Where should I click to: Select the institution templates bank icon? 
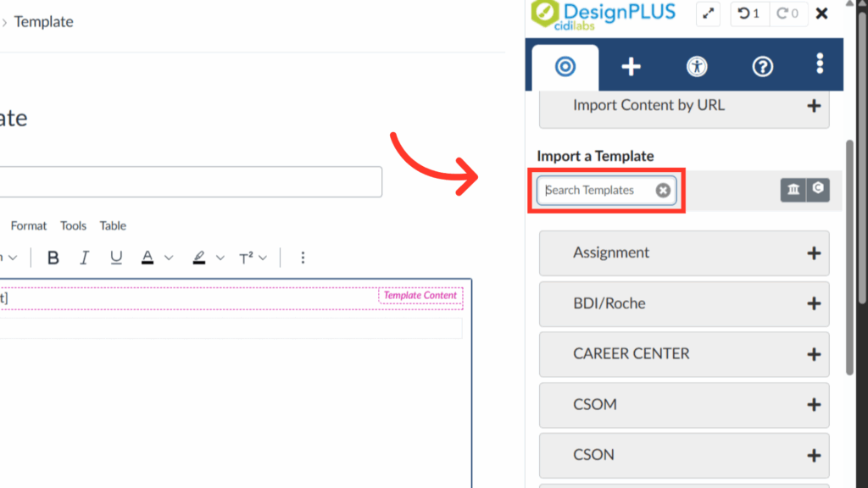[x=791, y=190]
